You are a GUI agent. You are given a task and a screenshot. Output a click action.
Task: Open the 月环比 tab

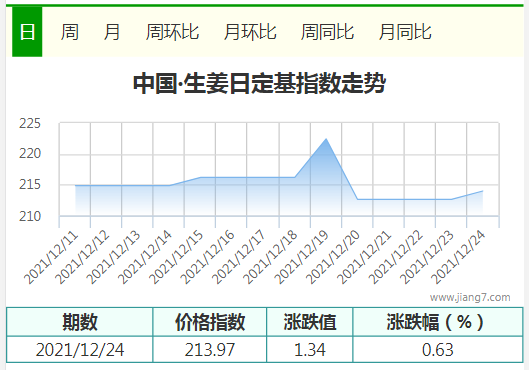[250, 32]
